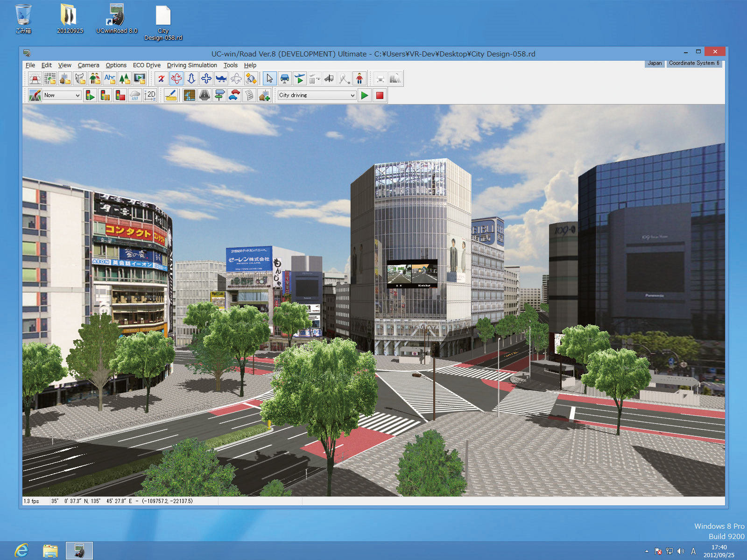Click the UC-win/Road taskbar button
Screen dimensions: 747x560
click(x=79, y=551)
